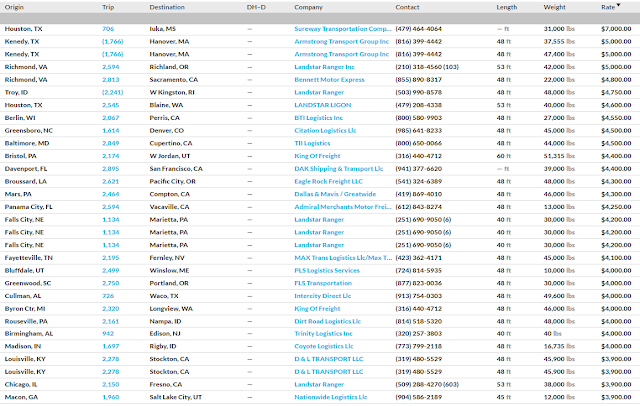
Task: Click trip 726 link from Cullman, AL
Action: 108,296
